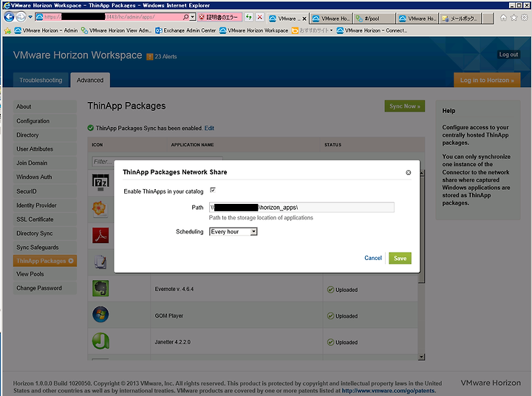Open the Directory Sync sidebar item
The image size is (532, 396).
click(45, 233)
